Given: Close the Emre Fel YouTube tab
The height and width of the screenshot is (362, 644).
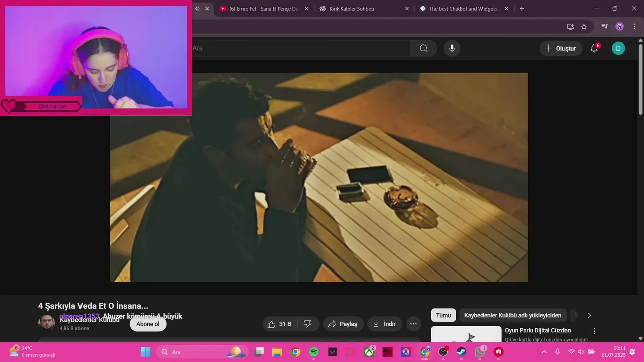Looking at the screenshot, I should [x=307, y=9].
